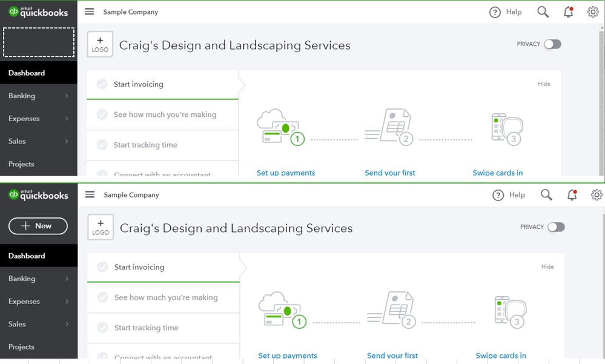Click Sample Company text in bottom screenshot
Viewport: 605px width, 364px height.
(x=131, y=195)
